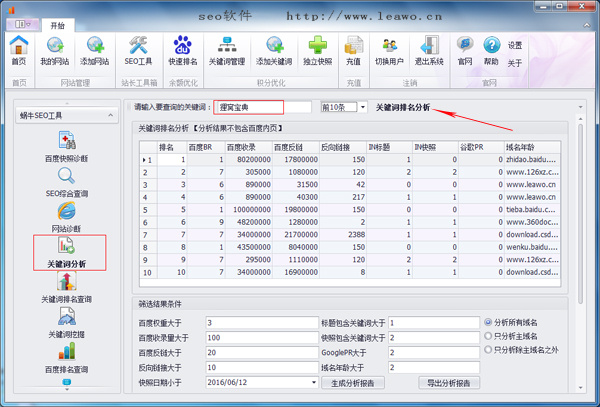
Task: Open 设置 in the ribbon
Action: pos(515,46)
